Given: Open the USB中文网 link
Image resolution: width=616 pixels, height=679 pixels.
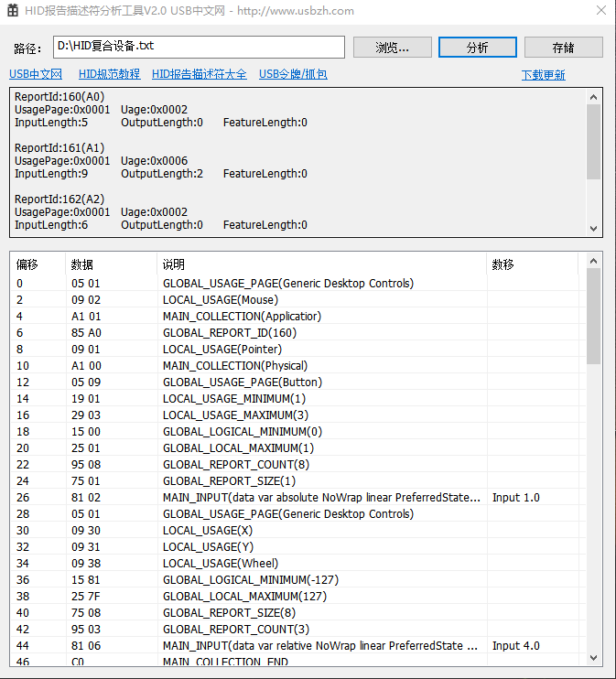Looking at the screenshot, I should pyautogui.click(x=36, y=75).
